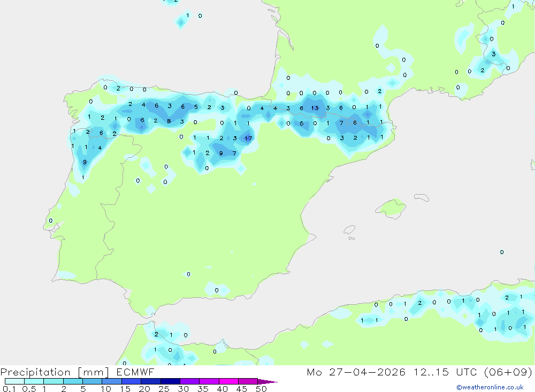Click the 5–10 mm legend color band
535x392 pixels.
(92, 381)
